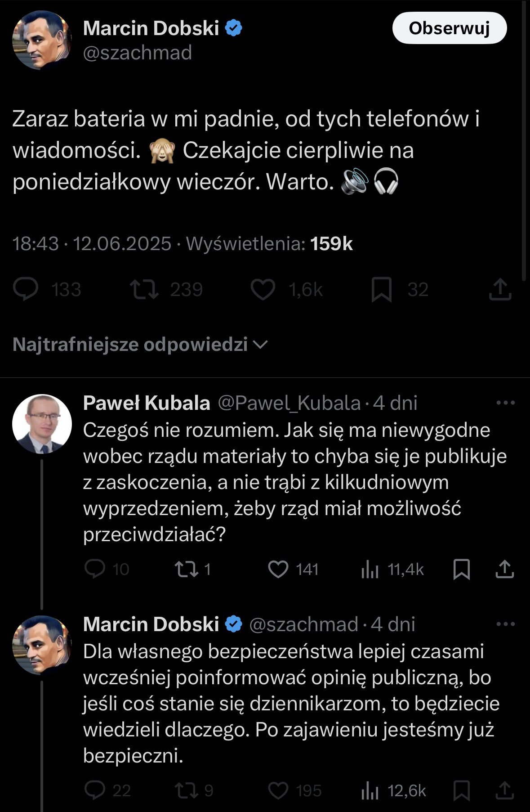The width and height of the screenshot is (530, 812).
Task: Repost the main post with 239 reposts
Action: pyautogui.click(x=144, y=289)
